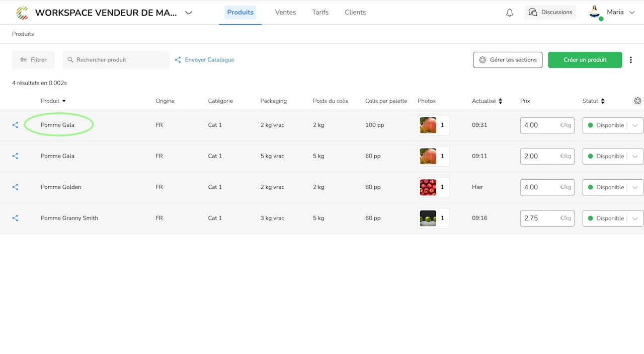Share the Pomme Granny Smith row
Viewport: 644px width, 354px height.
[15, 218]
